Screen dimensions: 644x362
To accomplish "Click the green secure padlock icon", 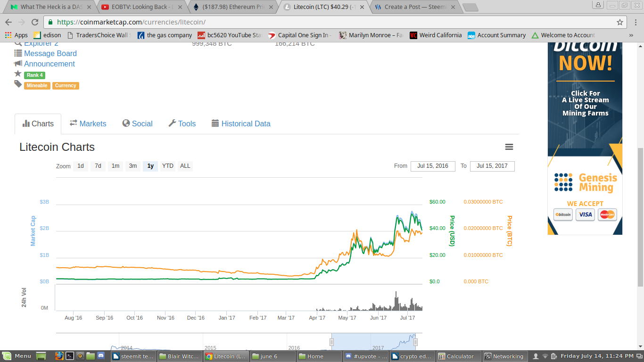I will [x=50, y=22].
